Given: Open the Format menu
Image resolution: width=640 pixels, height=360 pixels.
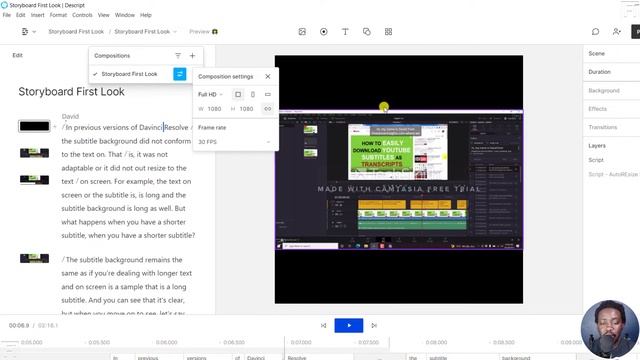Looking at the screenshot, I should coord(58,15).
